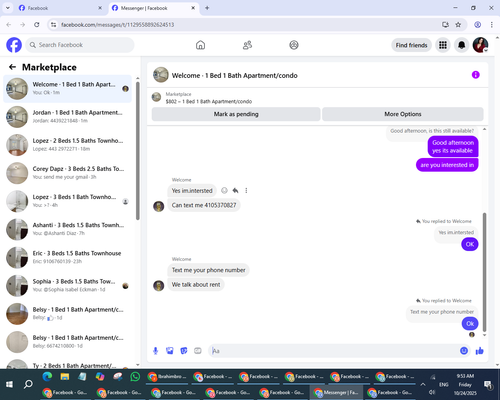500x400 pixels.
Task: Open Chrome profile icon
Action: (x=477, y=25)
